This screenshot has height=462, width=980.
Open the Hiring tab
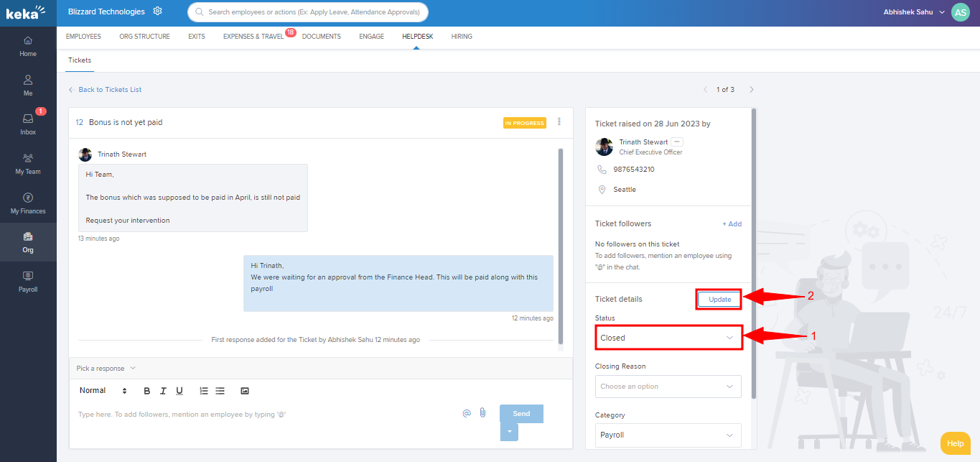coord(462,37)
